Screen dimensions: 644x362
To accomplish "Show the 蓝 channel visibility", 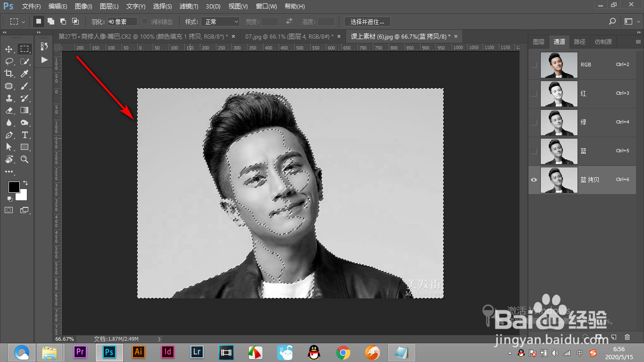I will (534, 151).
